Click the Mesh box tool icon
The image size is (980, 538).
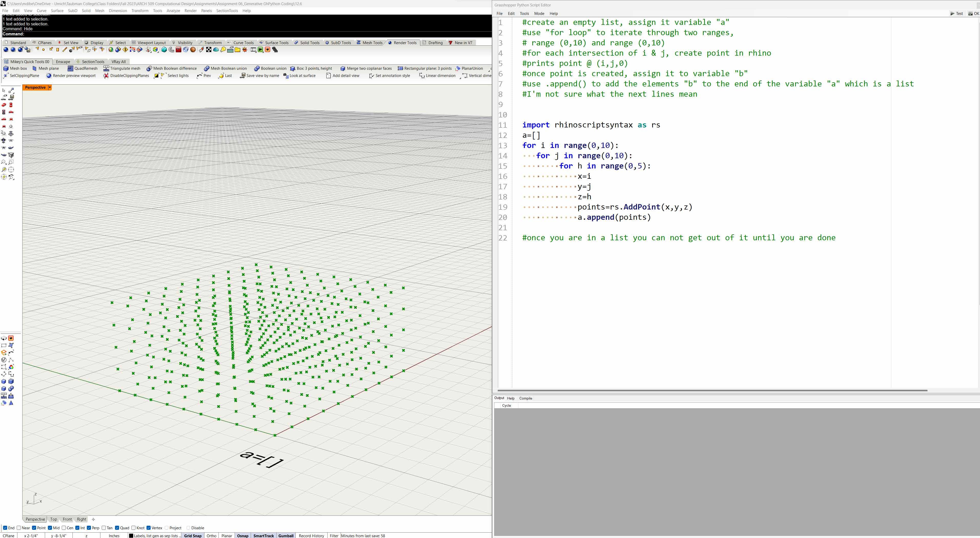6,68
